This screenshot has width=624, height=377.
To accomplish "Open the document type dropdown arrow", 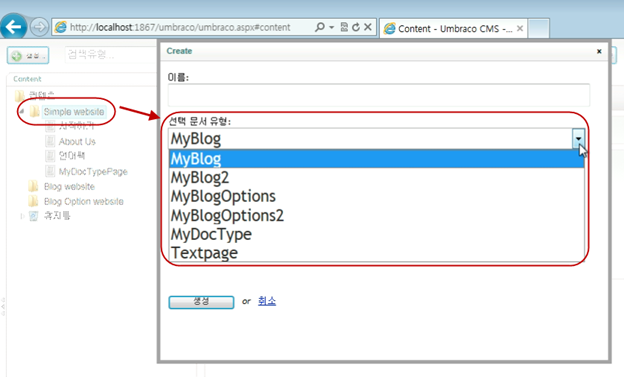I will (578, 139).
